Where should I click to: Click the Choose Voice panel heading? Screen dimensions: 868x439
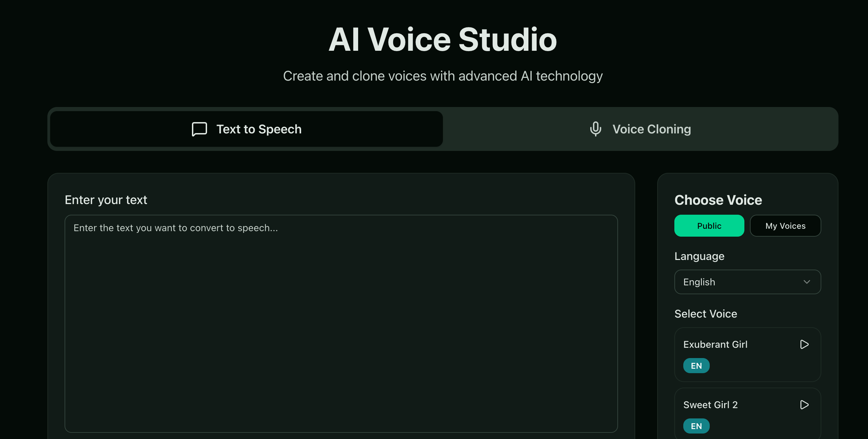click(718, 200)
